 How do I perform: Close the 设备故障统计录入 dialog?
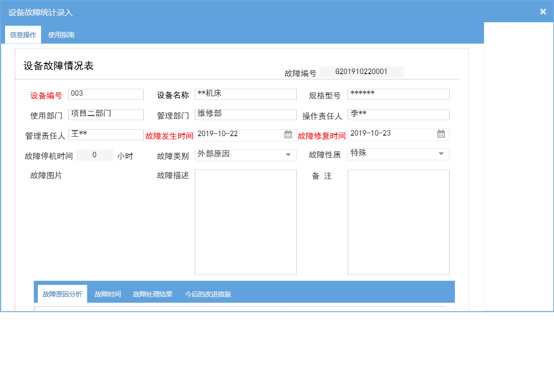(x=543, y=11)
